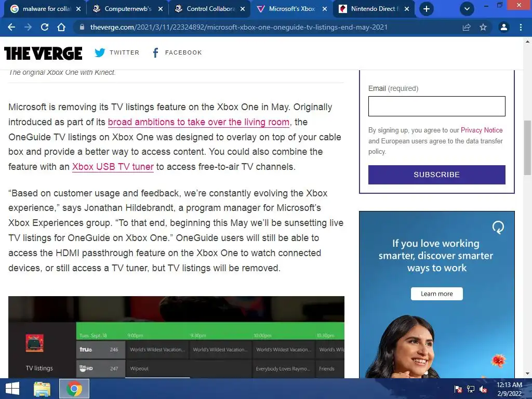Close the malware for collab tab
The image size is (532, 399).
(78, 9)
